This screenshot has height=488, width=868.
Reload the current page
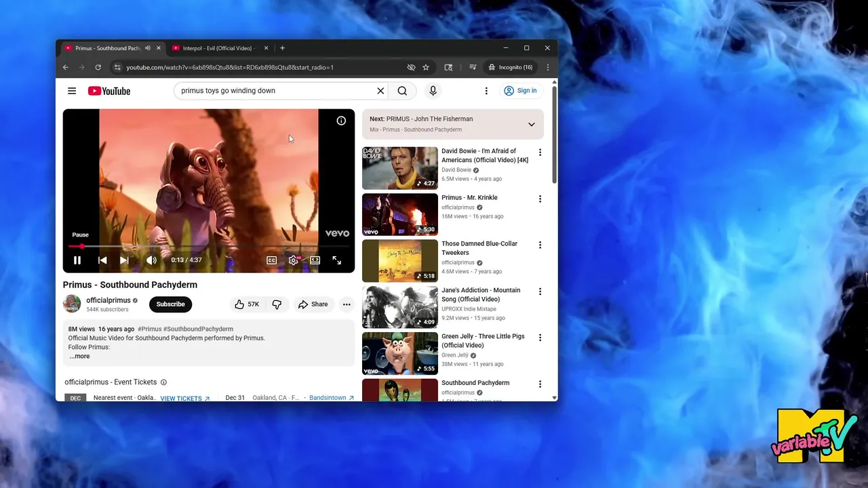98,67
